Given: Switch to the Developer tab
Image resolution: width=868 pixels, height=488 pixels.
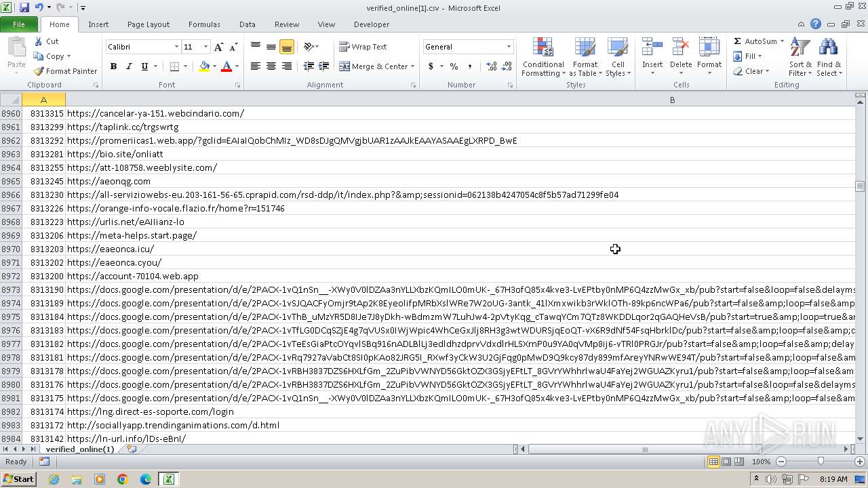Looking at the screenshot, I should click(x=372, y=24).
